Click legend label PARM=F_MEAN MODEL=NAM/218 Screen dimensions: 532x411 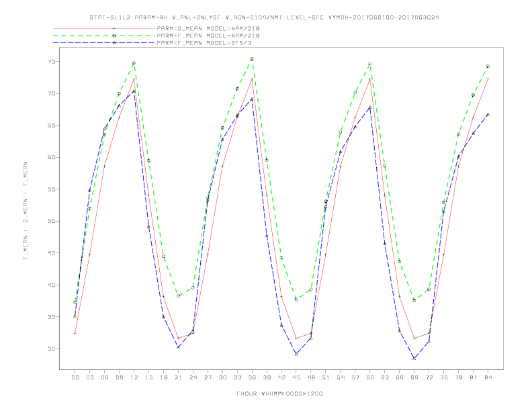pos(208,36)
